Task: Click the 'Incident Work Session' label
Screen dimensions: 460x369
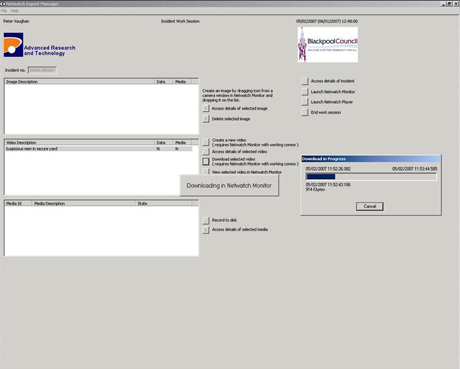Action: pyautogui.click(x=180, y=21)
